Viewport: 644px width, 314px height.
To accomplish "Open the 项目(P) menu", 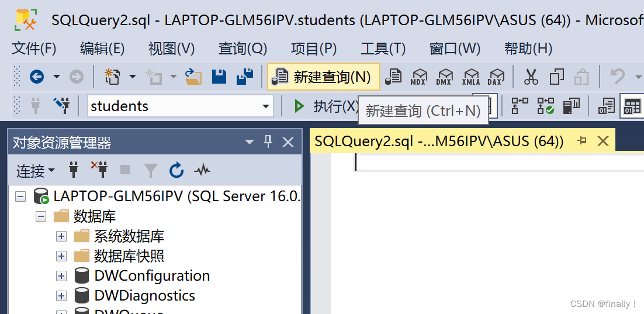I will point(314,49).
